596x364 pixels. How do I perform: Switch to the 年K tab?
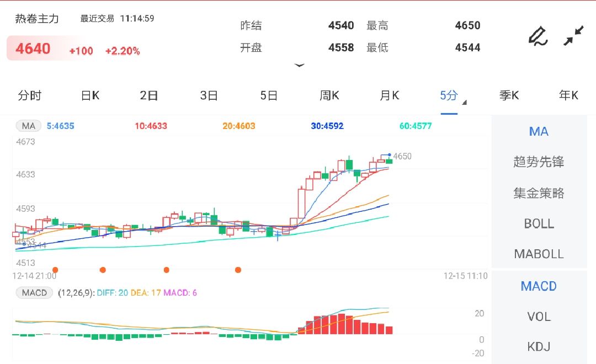568,95
